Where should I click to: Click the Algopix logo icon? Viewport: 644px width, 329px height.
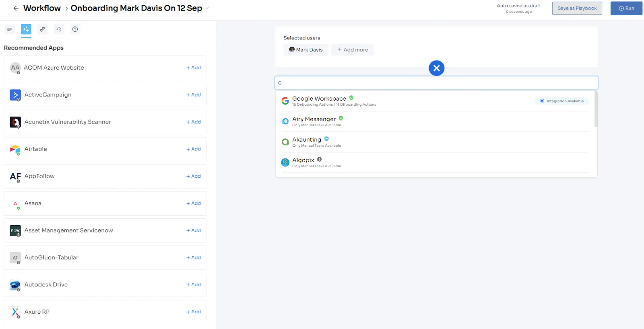285,162
